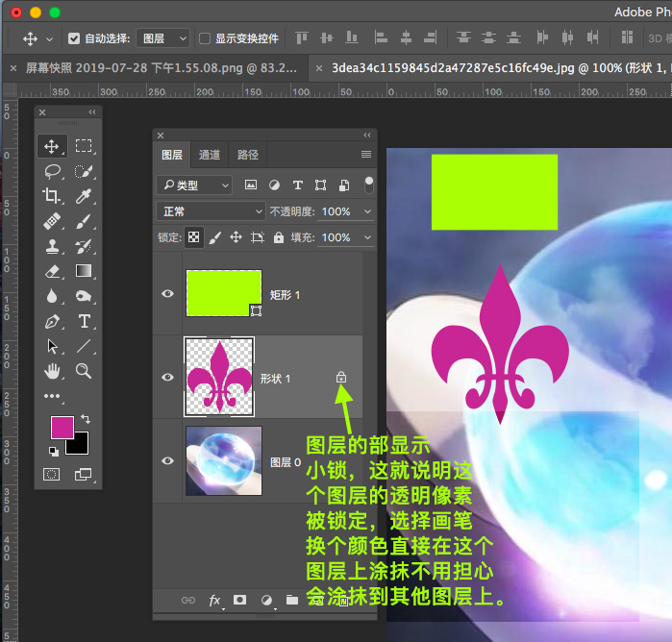The width and height of the screenshot is (672, 642).
Task: Switch to the 路径 panel tab
Action: tap(248, 155)
